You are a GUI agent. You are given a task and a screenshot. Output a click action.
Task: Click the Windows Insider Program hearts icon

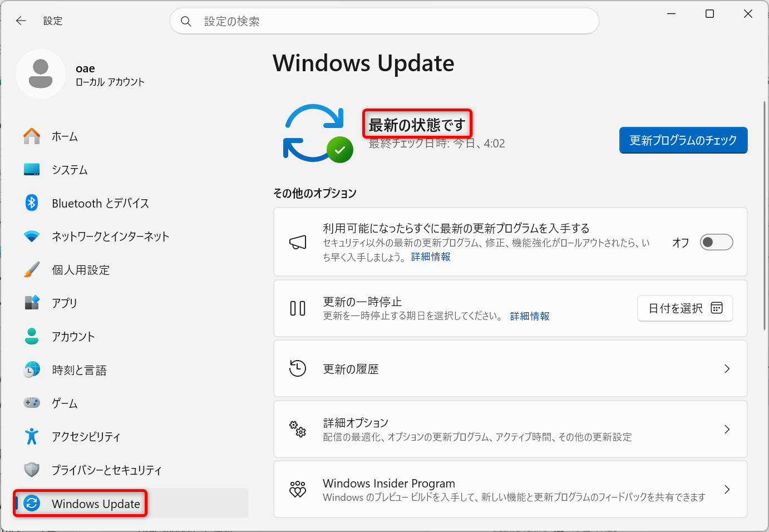(x=298, y=489)
